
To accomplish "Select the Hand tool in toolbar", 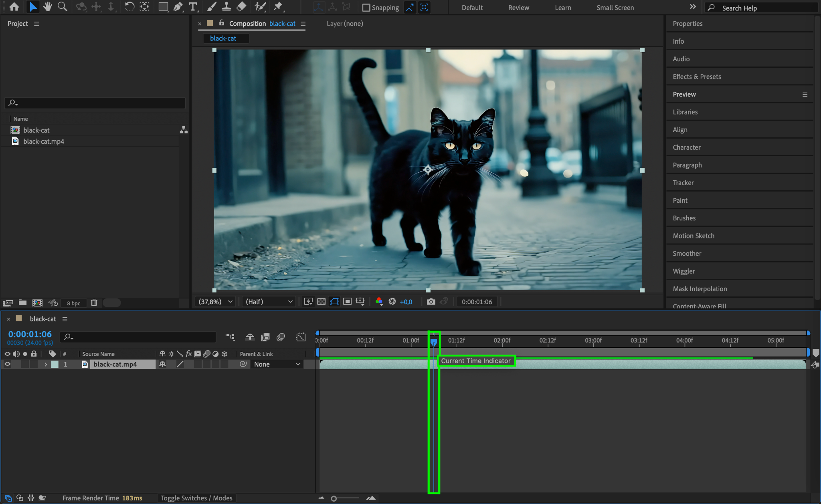I will click(47, 7).
